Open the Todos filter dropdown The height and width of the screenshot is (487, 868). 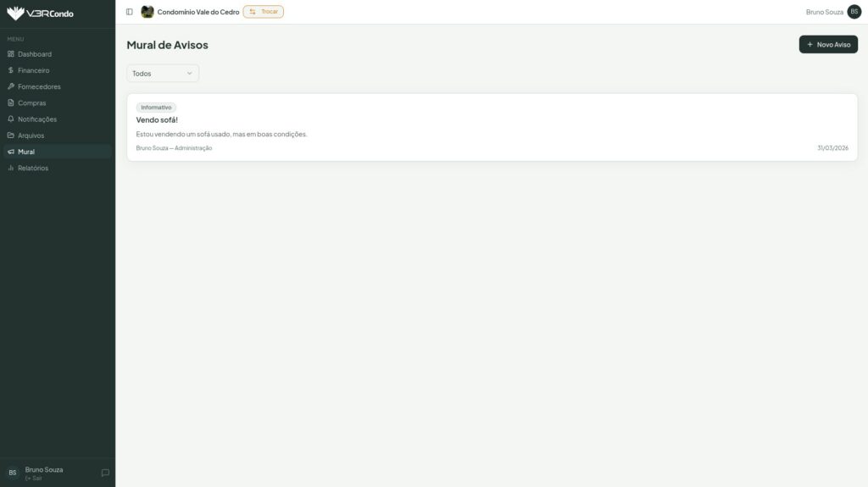163,74
